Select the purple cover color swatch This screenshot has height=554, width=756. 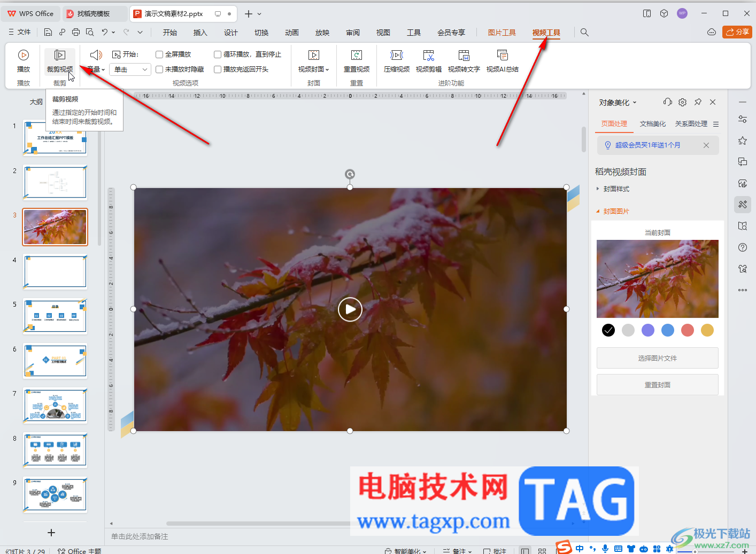tap(648, 330)
